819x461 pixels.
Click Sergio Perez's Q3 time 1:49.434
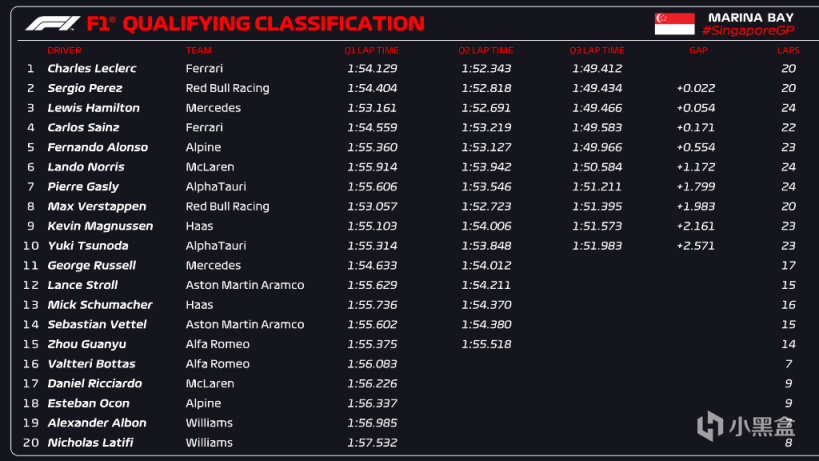point(597,88)
